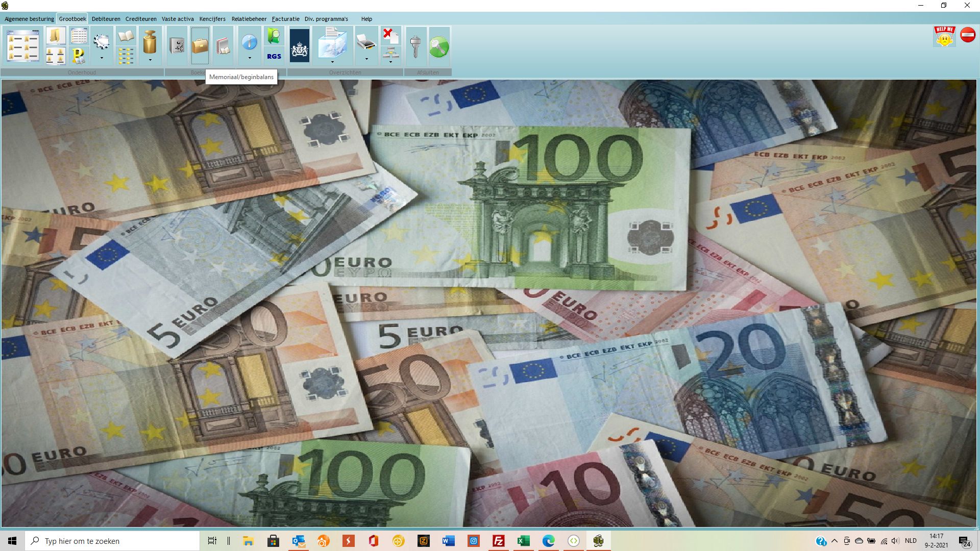Click the green folder magnifier icon
This screenshot has height=551, width=980.
click(274, 36)
